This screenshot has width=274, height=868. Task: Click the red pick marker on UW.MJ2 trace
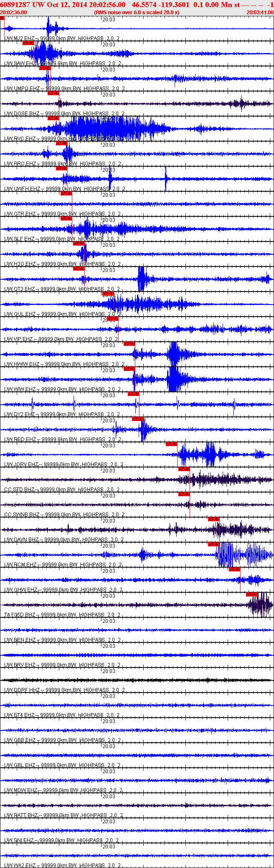point(2,18)
